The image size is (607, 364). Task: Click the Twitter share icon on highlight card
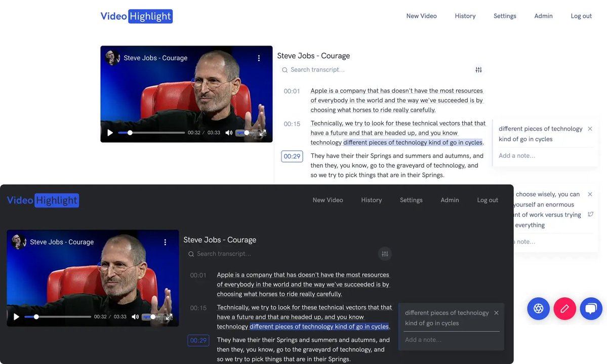[x=590, y=215]
